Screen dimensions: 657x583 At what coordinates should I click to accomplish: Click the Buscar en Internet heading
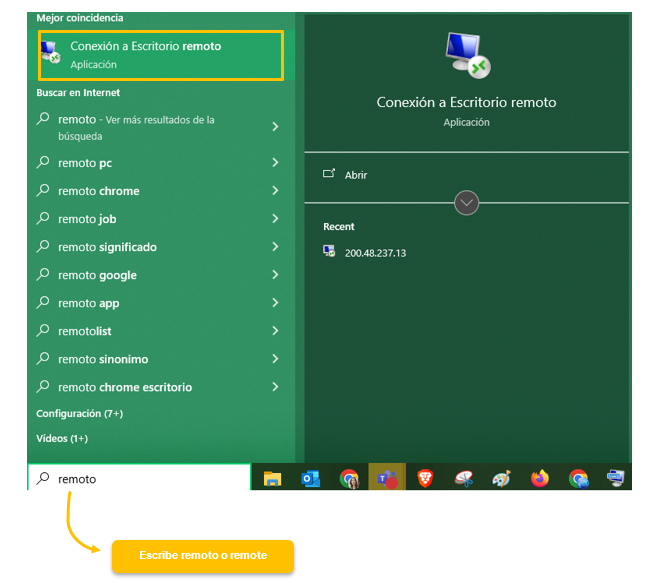pyautogui.click(x=78, y=93)
